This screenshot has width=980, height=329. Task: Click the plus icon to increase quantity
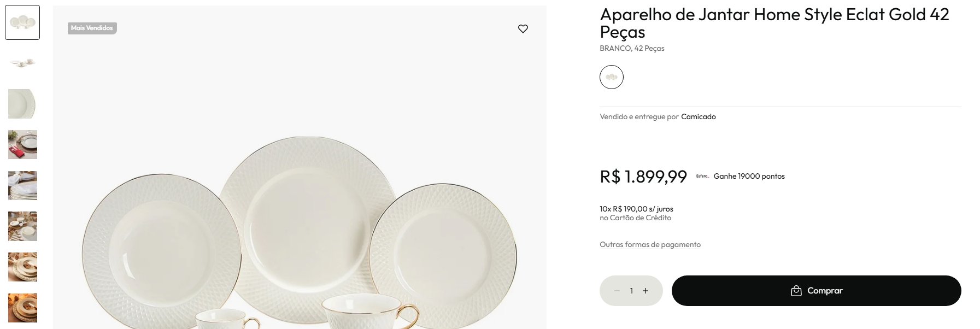[x=645, y=291]
